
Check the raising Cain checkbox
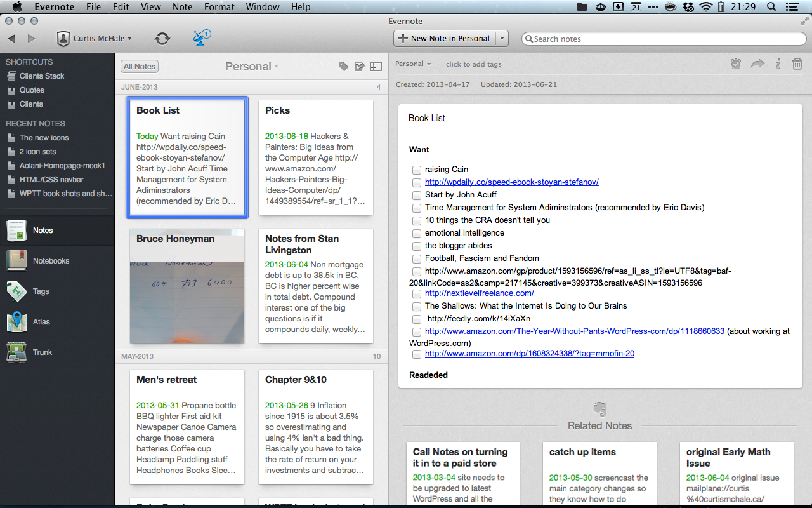tap(417, 170)
